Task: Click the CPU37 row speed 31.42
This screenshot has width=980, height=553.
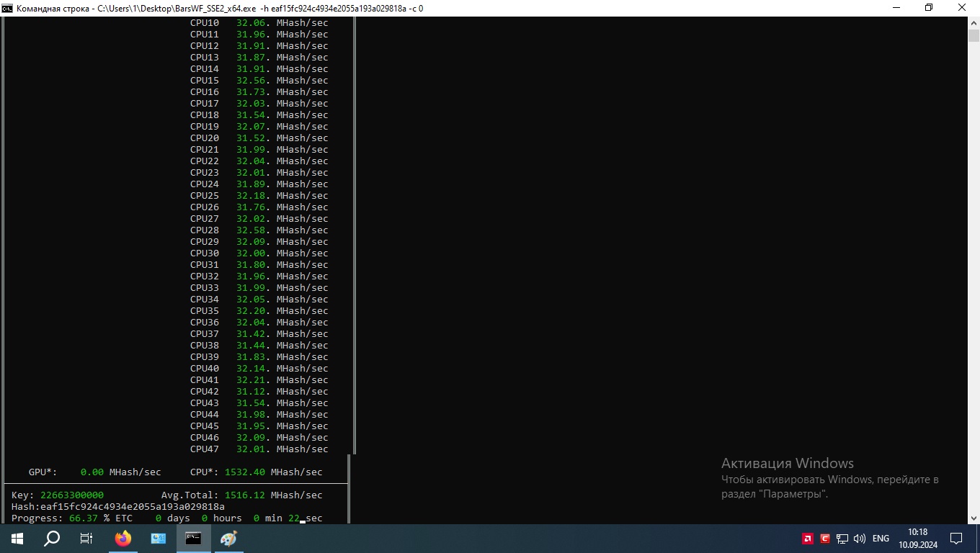Action: click(251, 334)
